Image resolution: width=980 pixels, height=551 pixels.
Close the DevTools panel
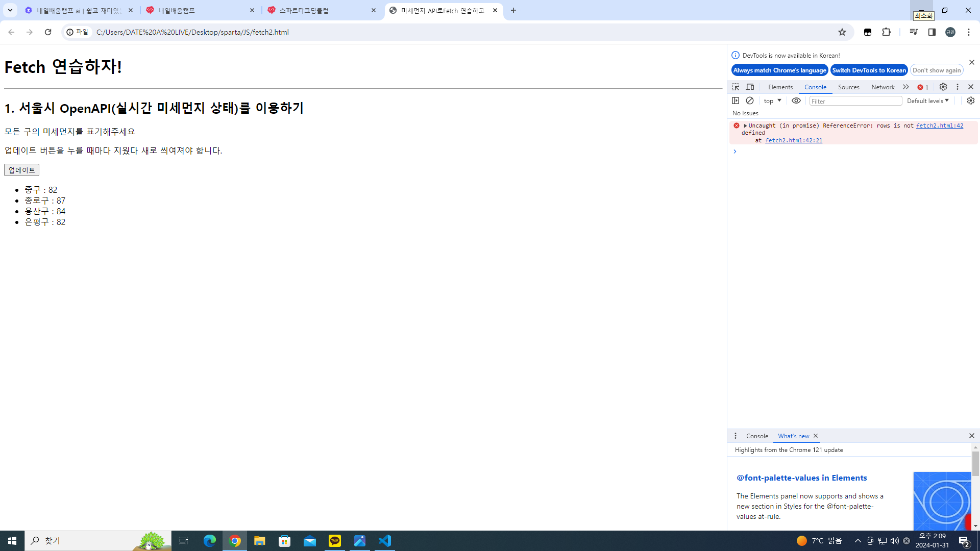coord(971,87)
